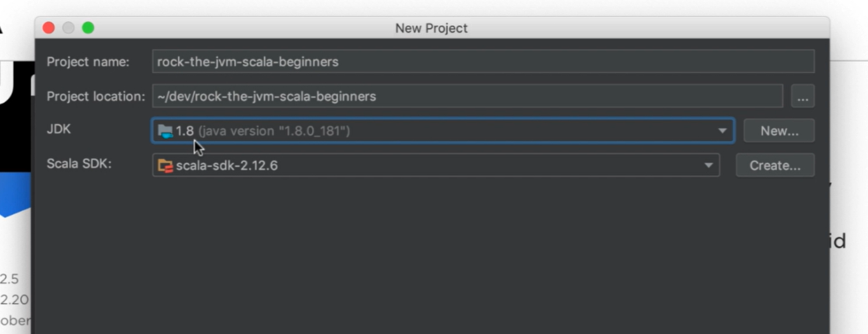The width and height of the screenshot is (868, 334).
Task: Open the scala-sdk-2.12.6 combo box
Action: point(436,166)
